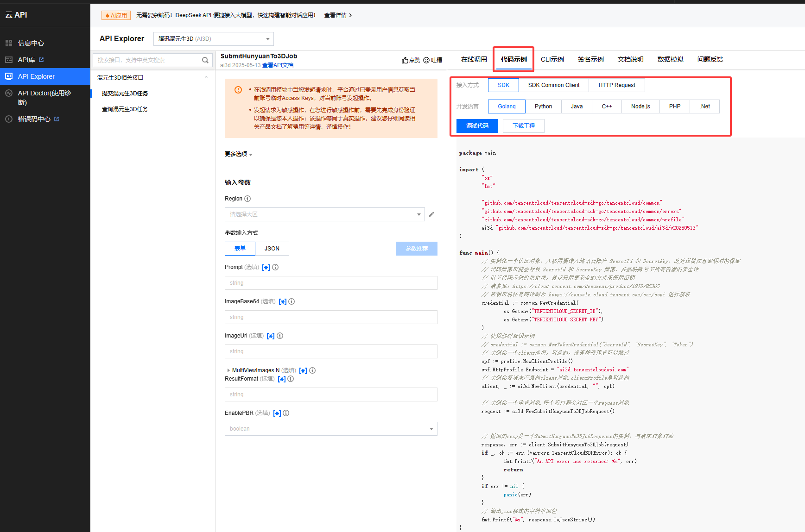Select 提交混元生3D任务 in the API list
Screen dimensions: 805x532
125,94
